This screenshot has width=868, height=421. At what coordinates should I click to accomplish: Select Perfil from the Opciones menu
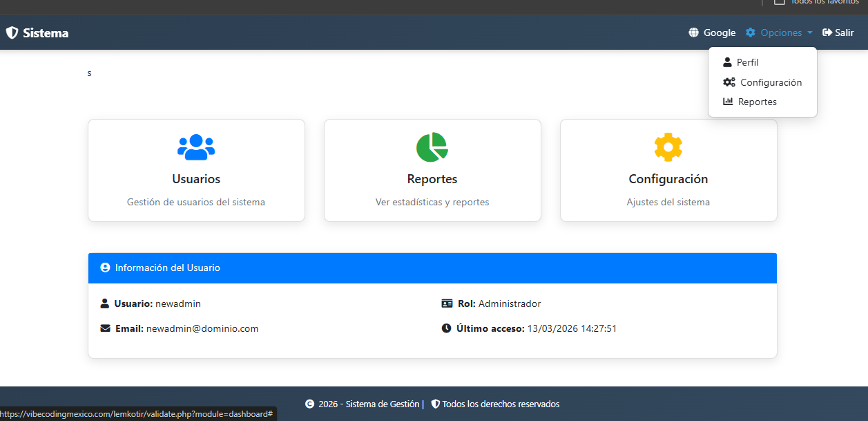tap(748, 62)
